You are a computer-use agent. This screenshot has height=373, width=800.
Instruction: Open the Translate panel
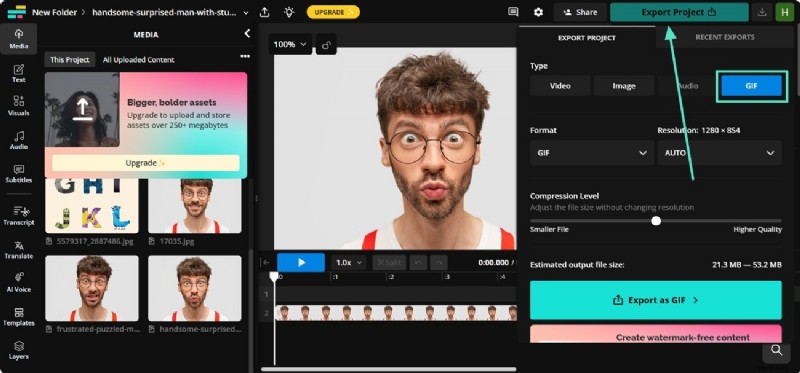(x=19, y=250)
